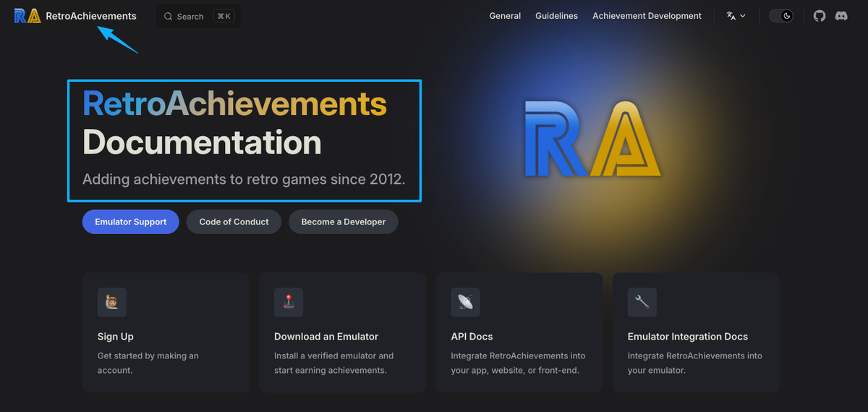Screen dimensions: 868x412
Task: Click the Code of Conduct button
Action: 234,222
